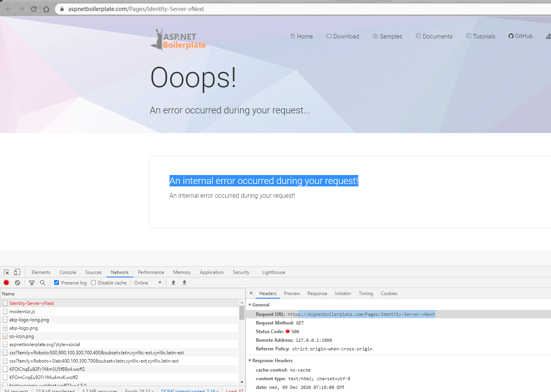Viewport: 551px width, 392px height.
Task: Select the modernizr.js request row
Action: pos(22,311)
